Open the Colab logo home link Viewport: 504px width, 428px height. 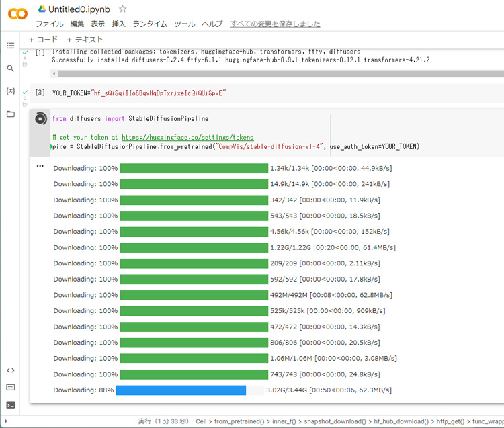click(17, 14)
